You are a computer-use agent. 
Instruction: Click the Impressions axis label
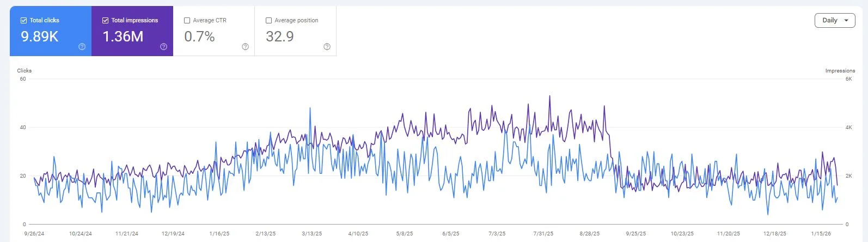(840, 71)
